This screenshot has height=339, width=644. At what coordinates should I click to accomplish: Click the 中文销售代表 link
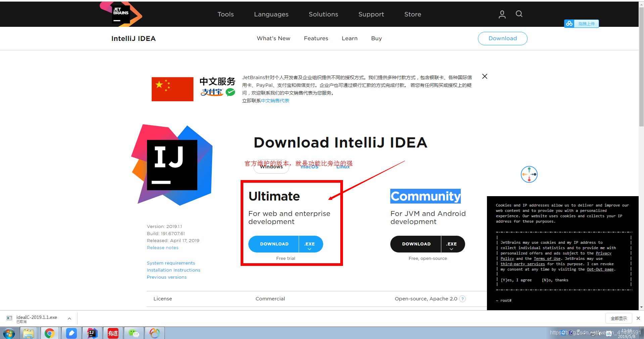coord(275,101)
